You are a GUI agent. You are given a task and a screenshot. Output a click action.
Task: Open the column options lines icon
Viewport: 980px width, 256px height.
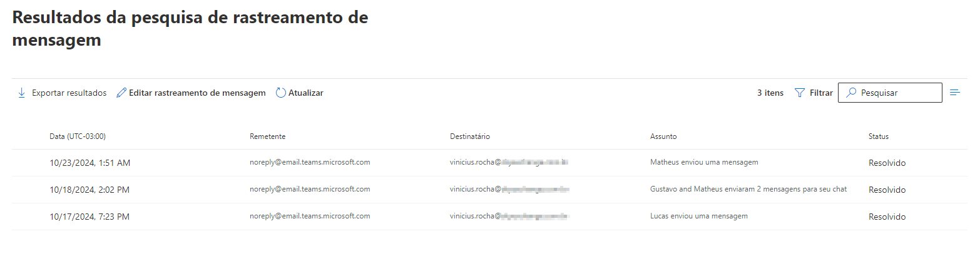955,93
